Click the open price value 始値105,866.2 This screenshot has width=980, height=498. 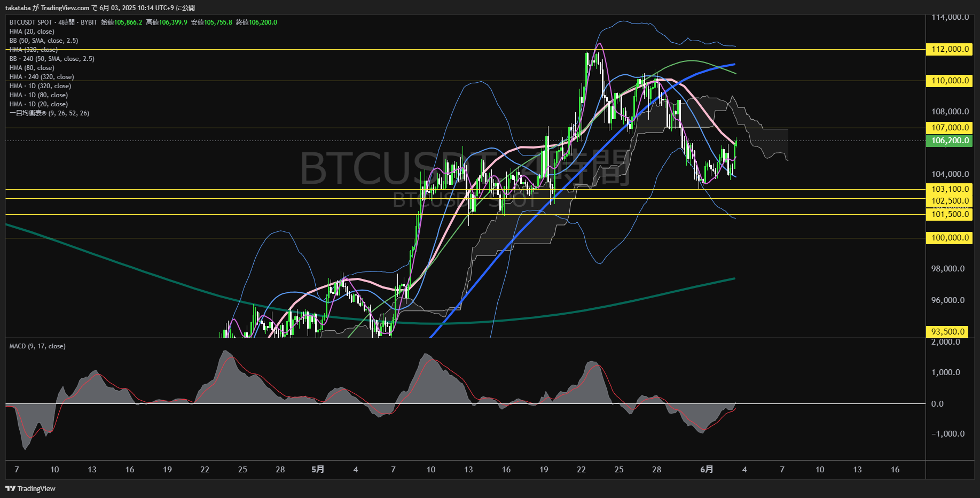(x=122, y=22)
